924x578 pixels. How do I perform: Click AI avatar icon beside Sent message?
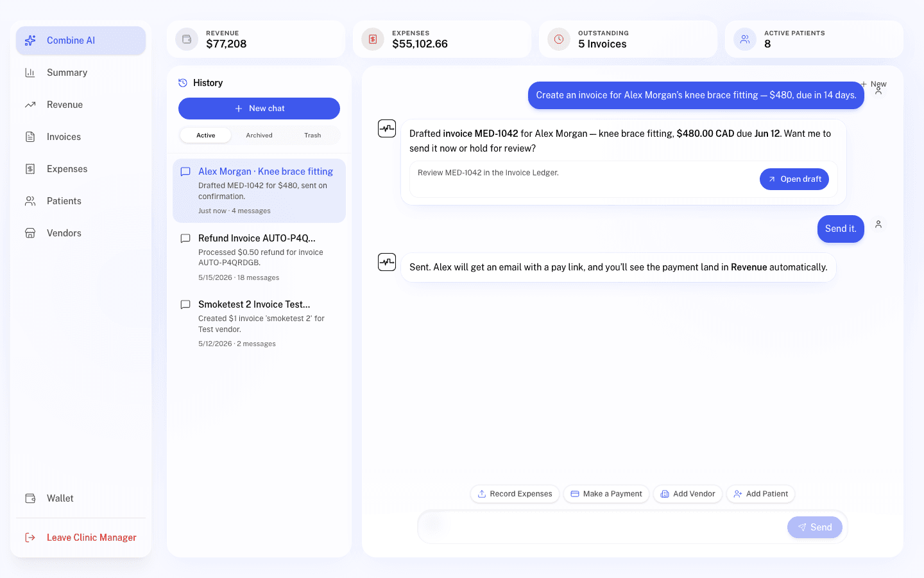click(x=387, y=262)
